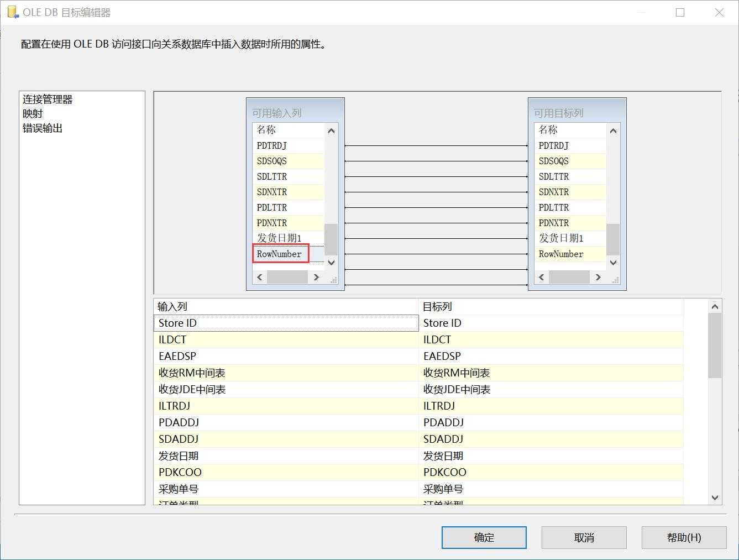Click 发货日期 input column cell
739x560 pixels.
coord(286,456)
